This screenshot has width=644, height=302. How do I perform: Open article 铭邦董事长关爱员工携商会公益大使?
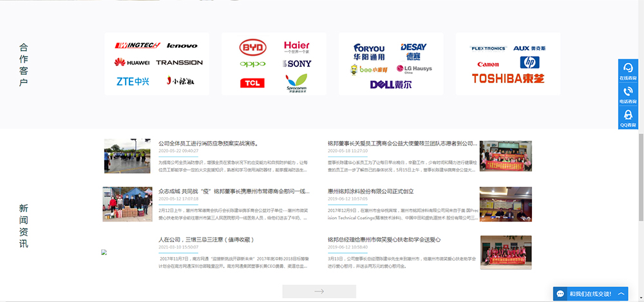(402, 144)
